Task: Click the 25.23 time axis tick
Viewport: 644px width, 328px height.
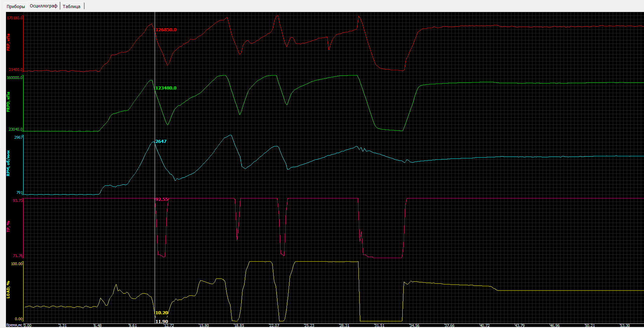Action: (309, 326)
